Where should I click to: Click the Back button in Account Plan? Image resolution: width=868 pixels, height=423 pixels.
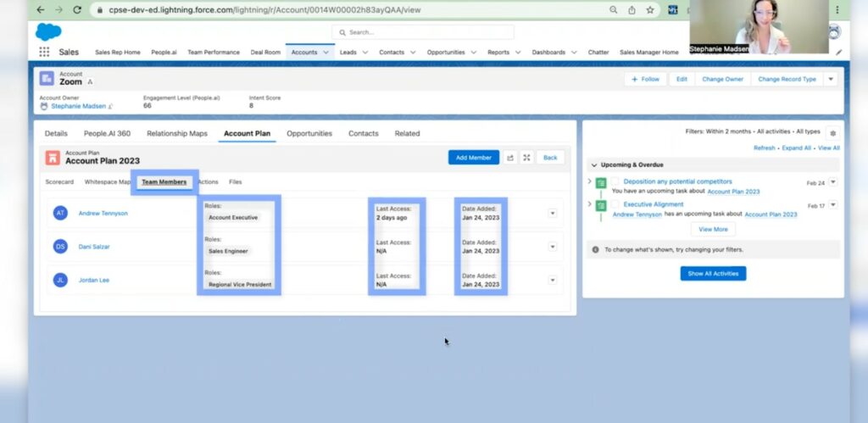pos(550,158)
